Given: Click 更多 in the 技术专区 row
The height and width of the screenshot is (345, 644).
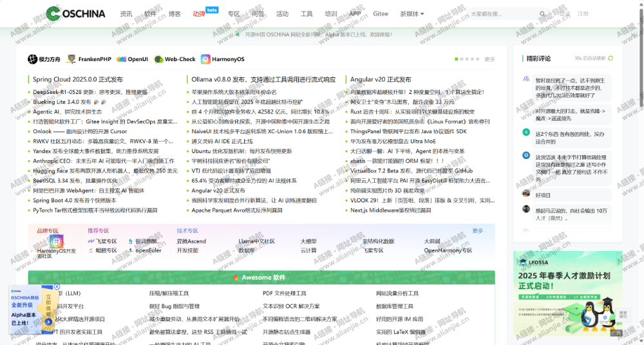Looking at the screenshot, I should click(478, 231).
